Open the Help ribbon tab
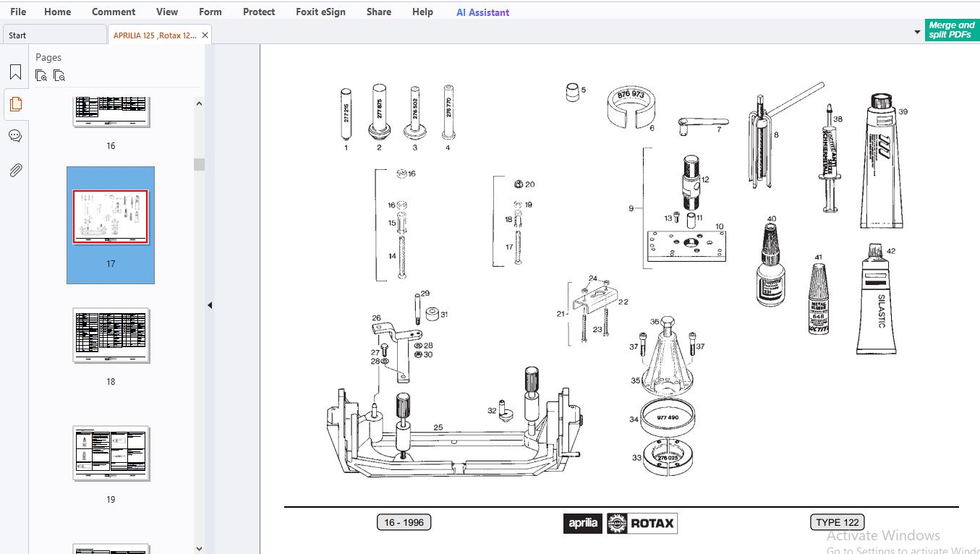This screenshot has width=980, height=554. pos(422,12)
